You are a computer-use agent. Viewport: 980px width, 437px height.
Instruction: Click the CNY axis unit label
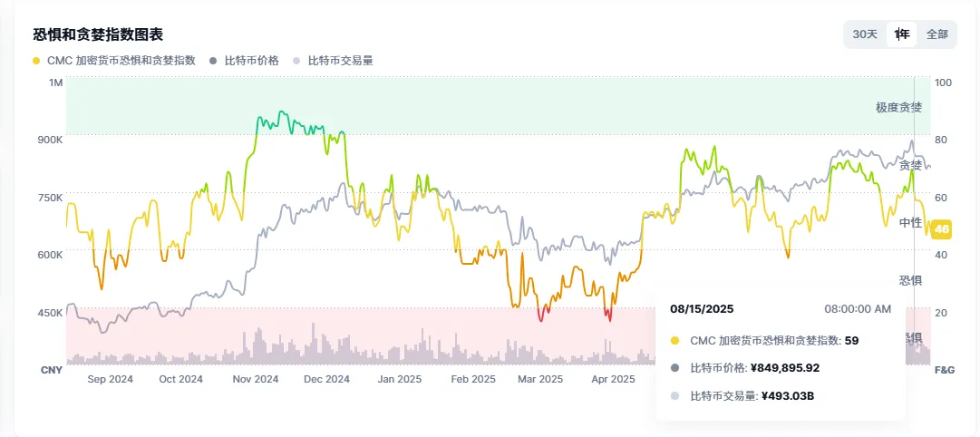52,370
